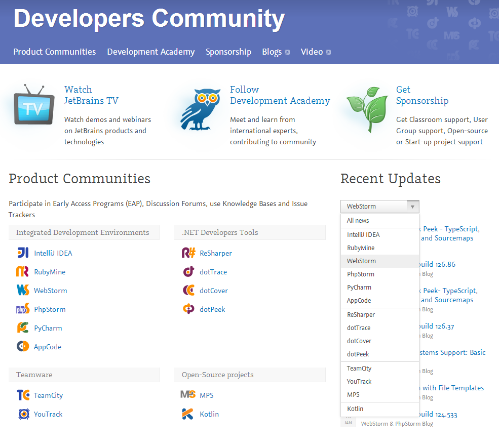The image size is (499, 448).
Task: Click the external link icon beside Video
Action: point(328,52)
